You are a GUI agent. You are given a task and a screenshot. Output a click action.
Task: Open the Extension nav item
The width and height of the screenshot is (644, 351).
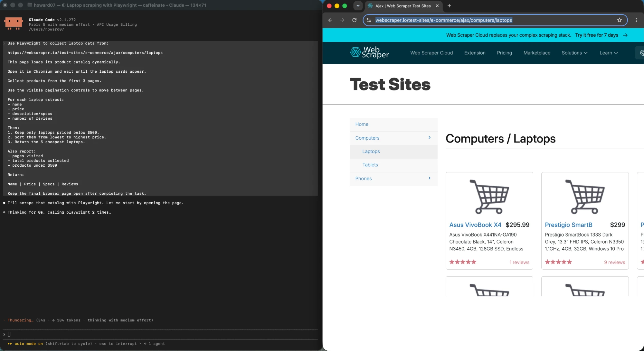click(475, 53)
